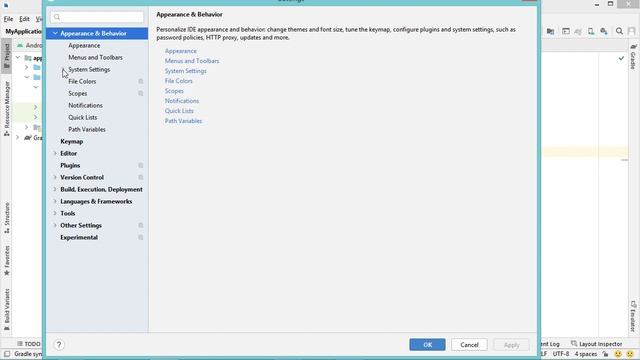640x360 pixels.
Task: Follow the Scopes link in right pane
Action: (174, 91)
